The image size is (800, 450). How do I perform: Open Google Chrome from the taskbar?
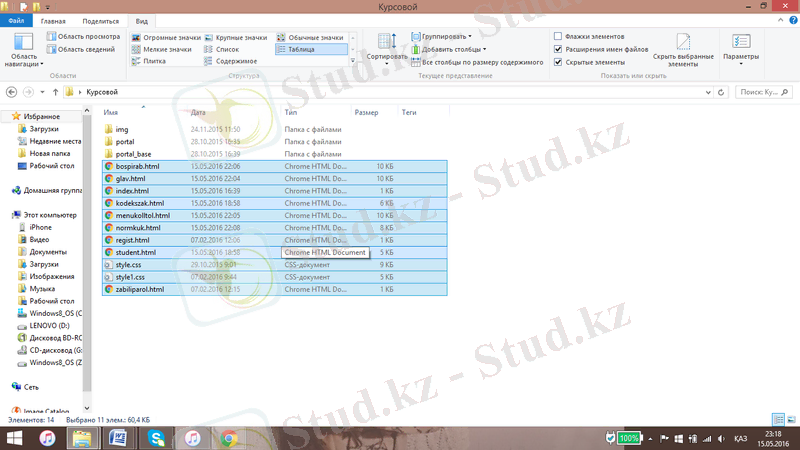229,438
